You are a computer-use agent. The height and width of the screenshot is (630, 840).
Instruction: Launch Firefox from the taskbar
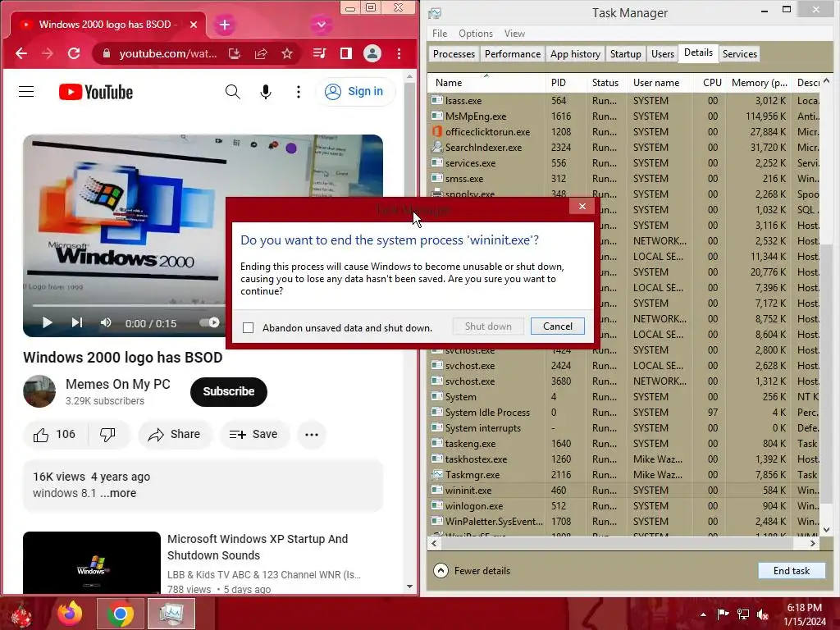click(71, 614)
